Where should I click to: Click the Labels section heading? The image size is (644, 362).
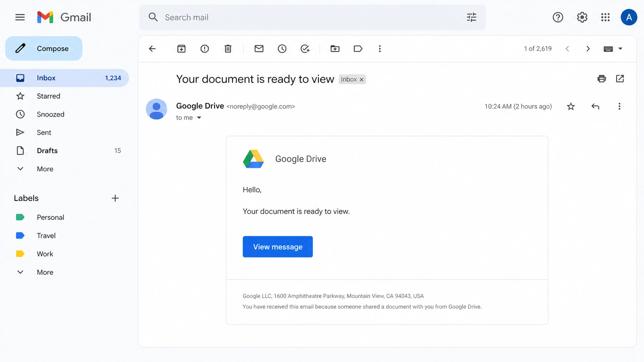[x=26, y=198]
